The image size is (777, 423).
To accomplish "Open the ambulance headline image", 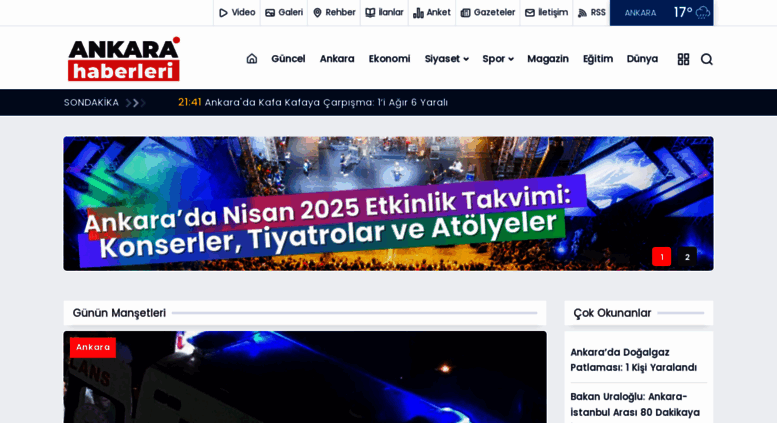I will point(305,377).
